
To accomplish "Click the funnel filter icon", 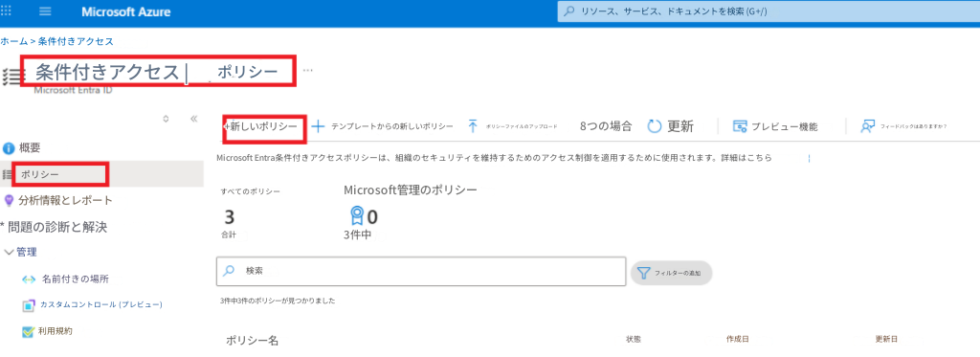I will (x=644, y=273).
